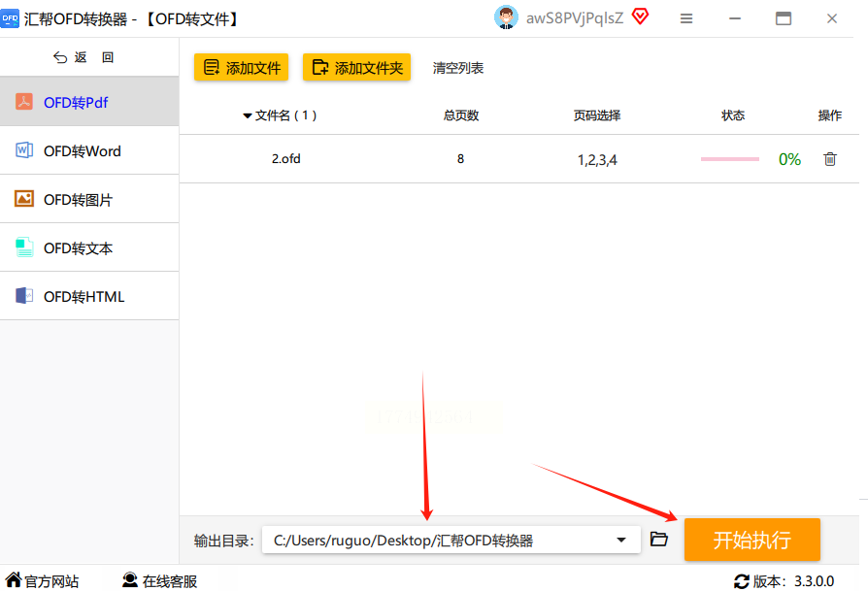
Task: Click the 2.ofd progress bar
Action: click(x=729, y=159)
